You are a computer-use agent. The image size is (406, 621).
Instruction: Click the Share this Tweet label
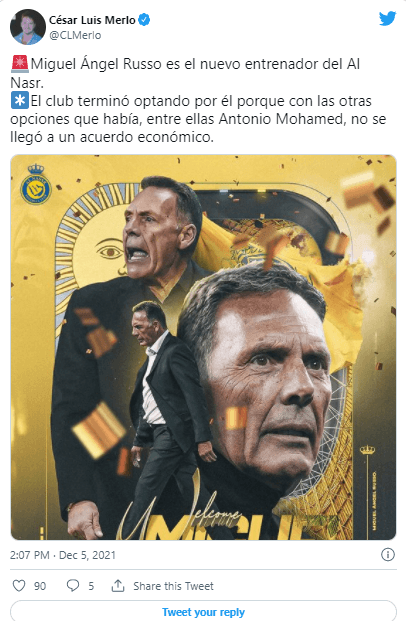tap(173, 586)
